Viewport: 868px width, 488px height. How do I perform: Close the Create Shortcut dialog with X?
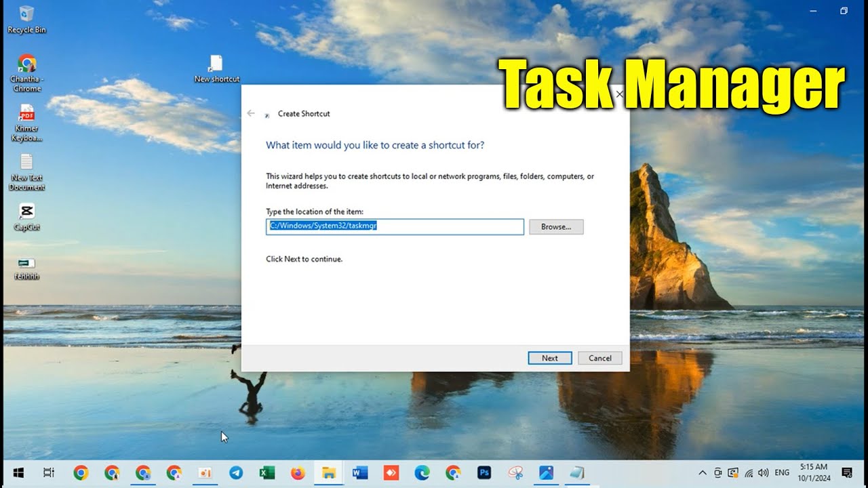pyautogui.click(x=618, y=94)
